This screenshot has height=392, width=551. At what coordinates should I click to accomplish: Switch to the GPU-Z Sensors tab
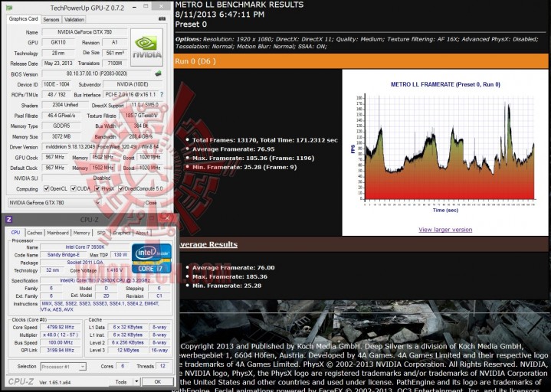[51, 20]
